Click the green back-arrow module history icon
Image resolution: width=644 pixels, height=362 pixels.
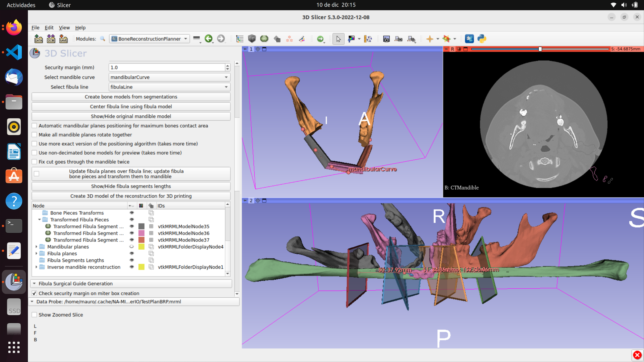(208, 39)
